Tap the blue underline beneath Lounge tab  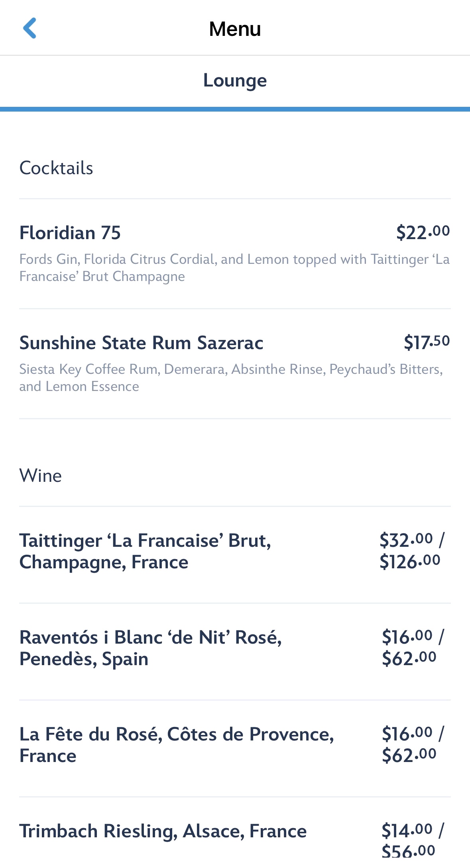[x=235, y=109]
